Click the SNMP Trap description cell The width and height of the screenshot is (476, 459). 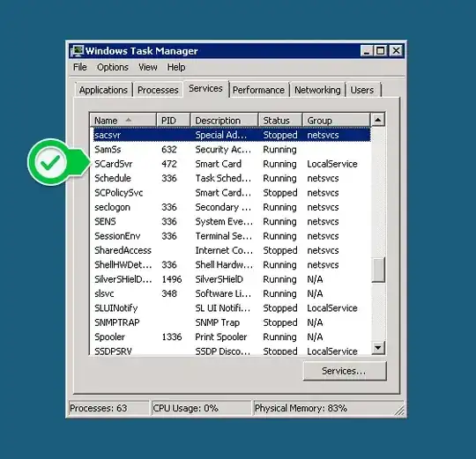[x=218, y=322]
